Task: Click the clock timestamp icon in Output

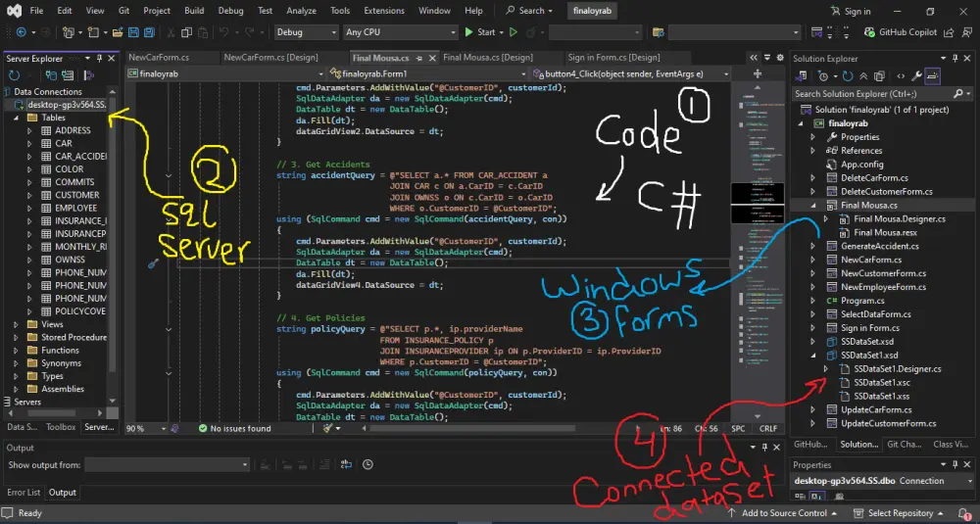Action: tap(367, 464)
